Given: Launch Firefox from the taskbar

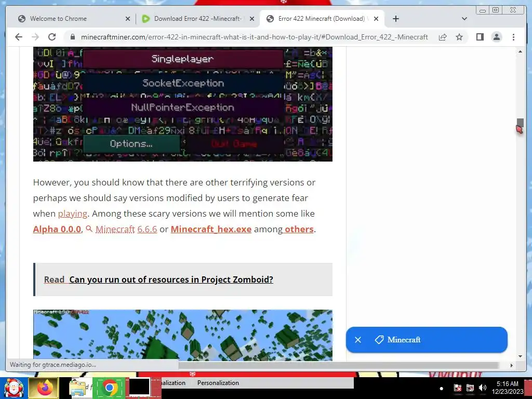Looking at the screenshot, I should tap(44, 388).
